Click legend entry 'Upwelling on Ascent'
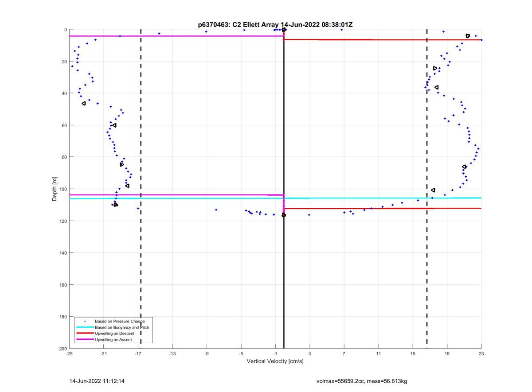 pos(114,340)
